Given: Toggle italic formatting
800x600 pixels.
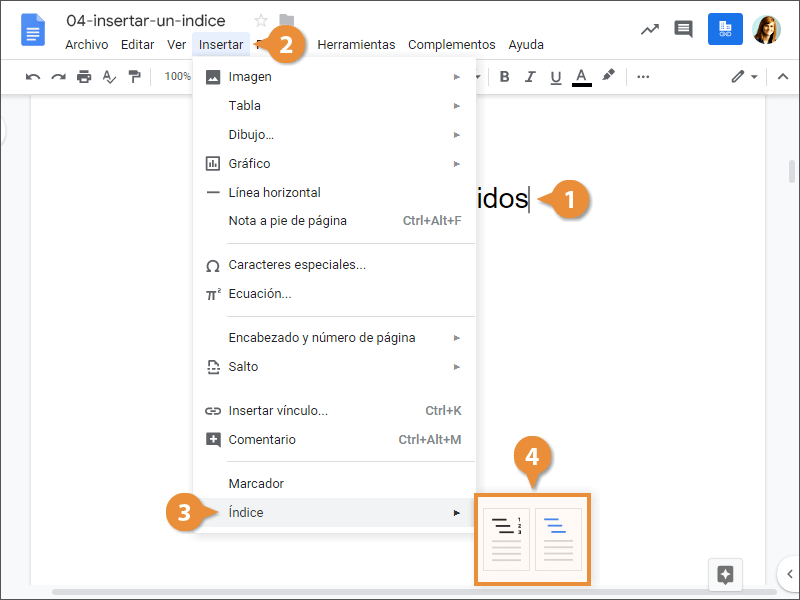Looking at the screenshot, I should tap(530, 77).
